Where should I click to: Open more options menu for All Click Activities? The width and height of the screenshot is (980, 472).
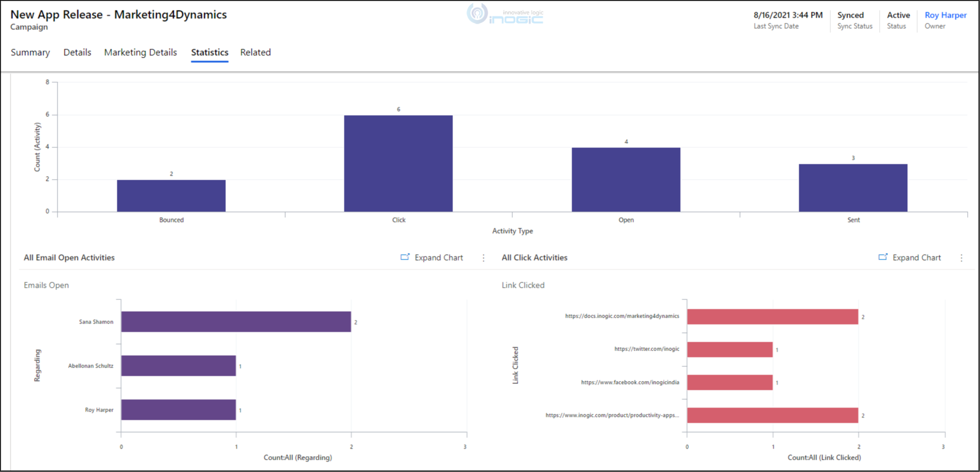pyautogui.click(x=961, y=258)
